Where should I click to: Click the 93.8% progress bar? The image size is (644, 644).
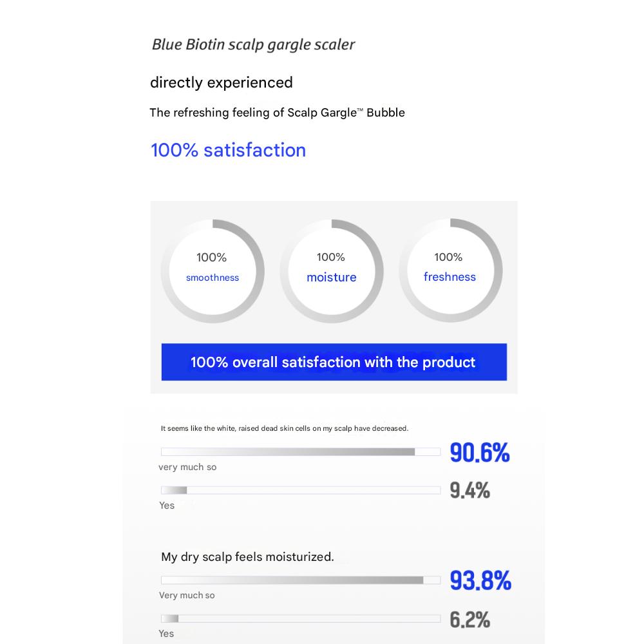(x=300, y=580)
